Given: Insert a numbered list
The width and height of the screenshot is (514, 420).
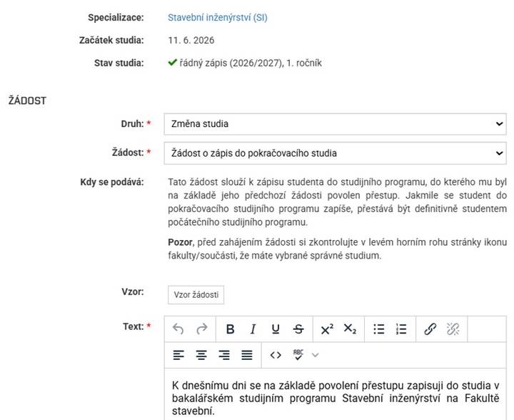Looking at the screenshot, I should pos(401,329).
